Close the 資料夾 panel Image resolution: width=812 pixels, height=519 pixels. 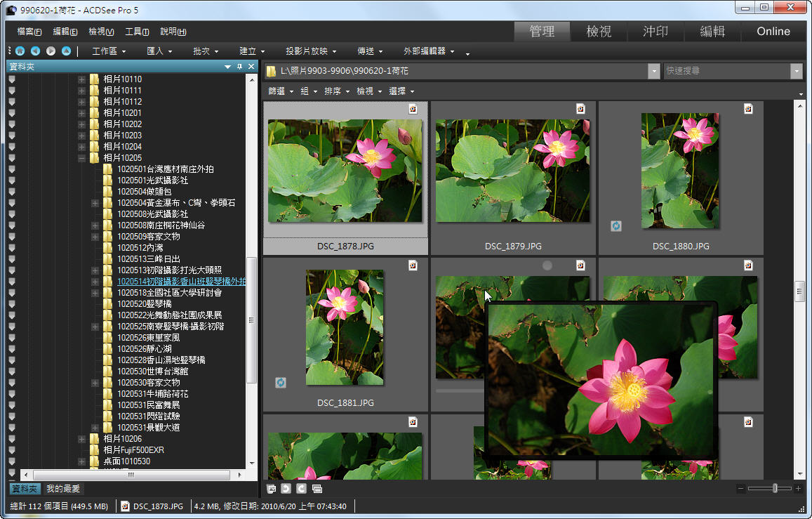tap(251, 66)
